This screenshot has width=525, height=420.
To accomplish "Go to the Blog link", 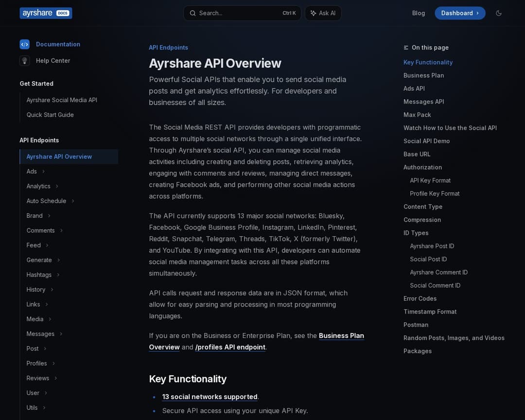I will point(418,13).
